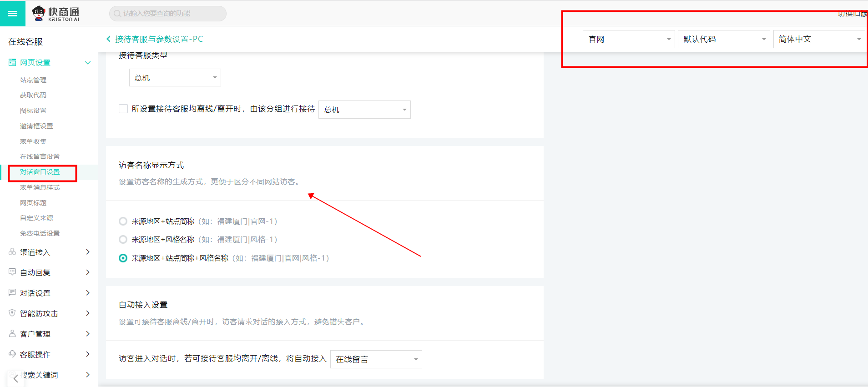This screenshot has height=387, width=868.
Task: Open 对话窗口设置 in the sidebar
Action: [x=40, y=172]
